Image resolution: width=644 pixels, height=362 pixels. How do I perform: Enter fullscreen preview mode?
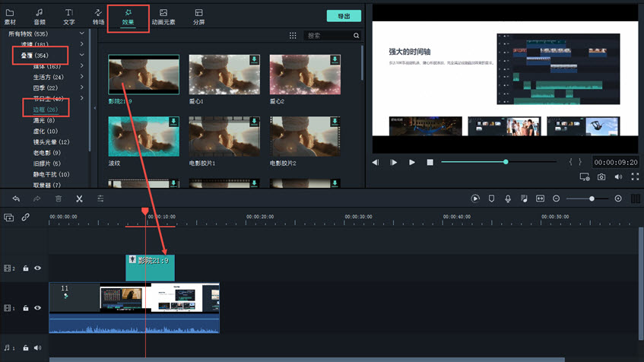[x=635, y=176]
